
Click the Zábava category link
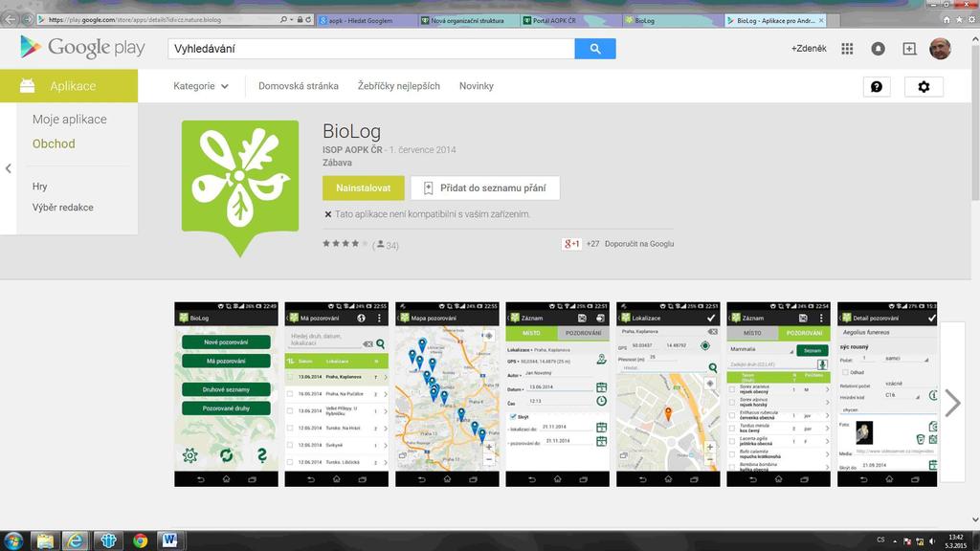337,163
